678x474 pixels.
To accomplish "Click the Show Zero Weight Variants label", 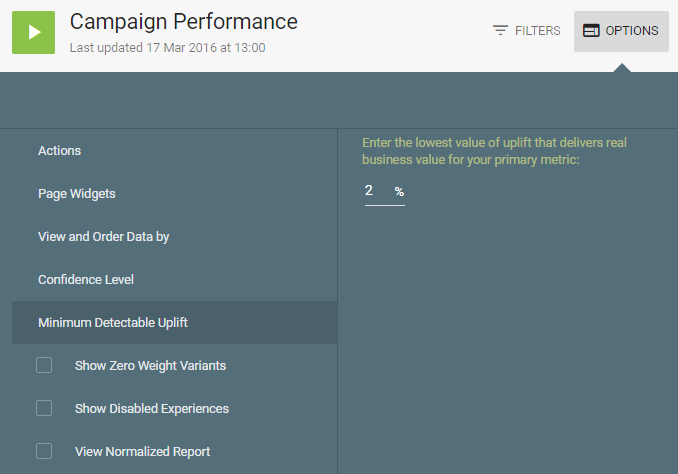I will 150,366.
